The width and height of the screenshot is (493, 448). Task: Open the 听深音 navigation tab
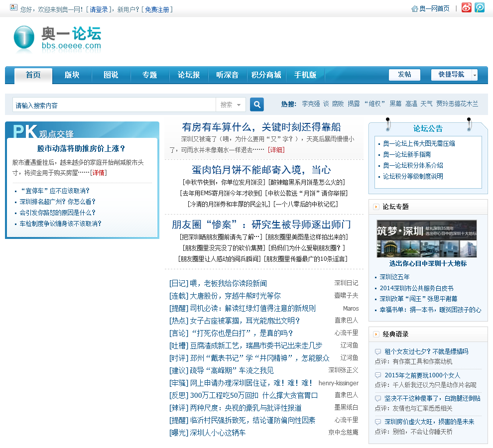[x=227, y=75]
